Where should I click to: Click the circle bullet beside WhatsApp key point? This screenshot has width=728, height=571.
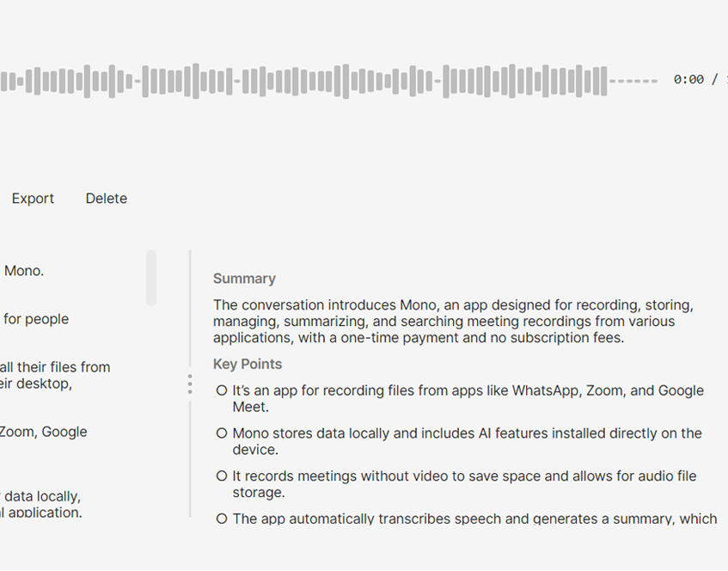click(222, 390)
